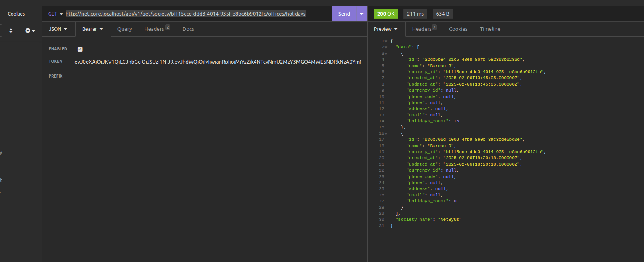Viewport: 644px width, 262px height.
Task: Click the Send button
Action: pyautogui.click(x=344, y=14)
